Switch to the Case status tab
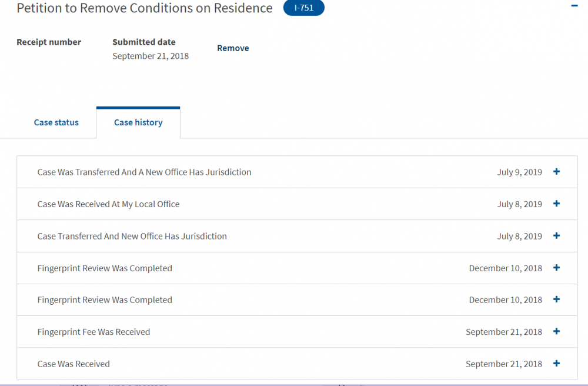This screenshot has width=588, height=386. [56, 122]
